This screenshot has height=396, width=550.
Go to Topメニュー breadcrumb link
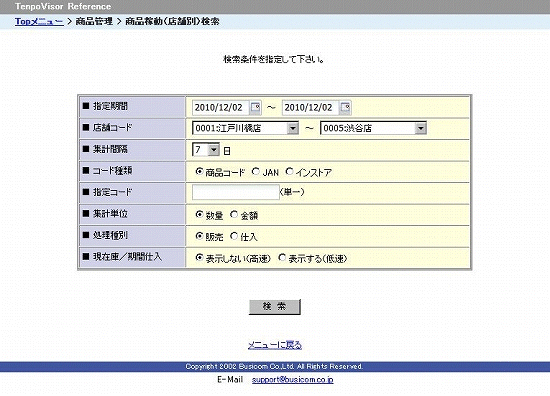[39, 21]
